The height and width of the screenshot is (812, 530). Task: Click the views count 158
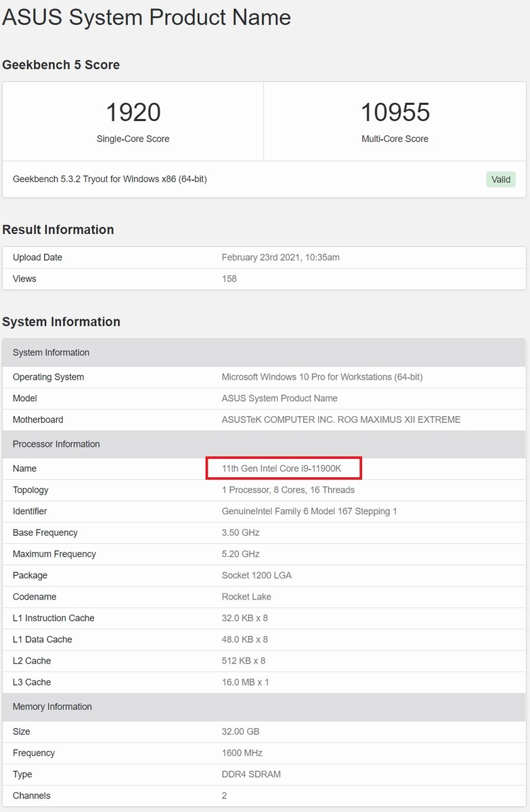[229, 279]
